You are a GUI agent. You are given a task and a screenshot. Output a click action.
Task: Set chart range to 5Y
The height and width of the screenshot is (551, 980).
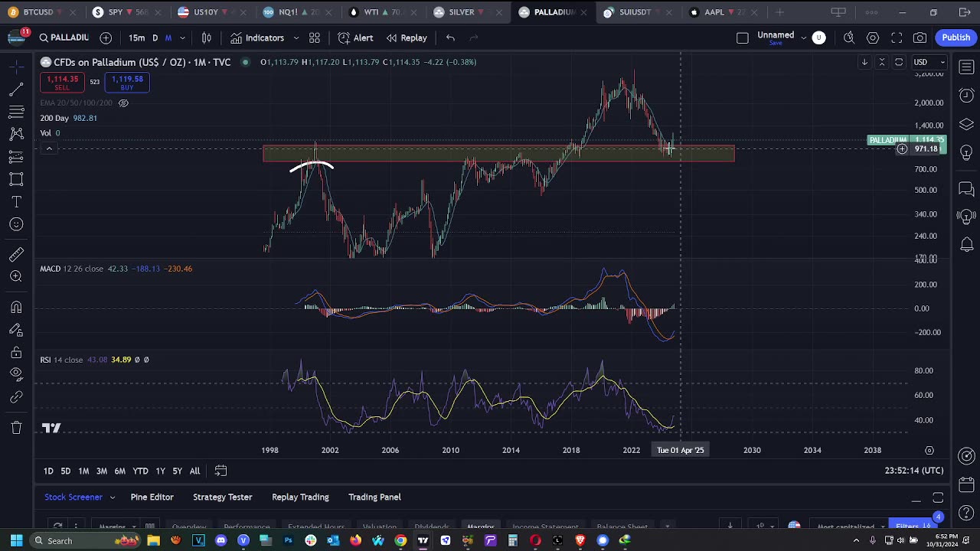(177, 471)
